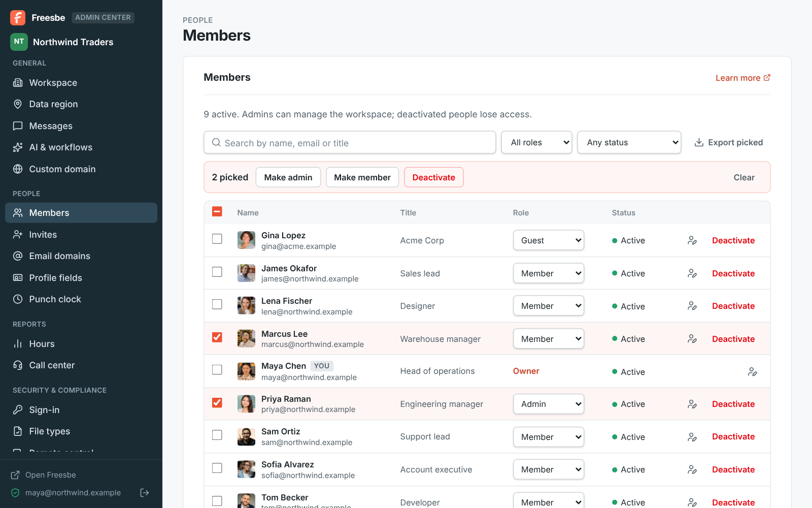
Task: Open Gina Lopez's Guest role dropdown
Action: point(549,240)
